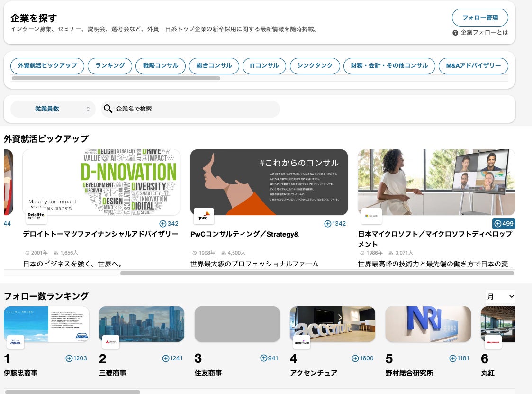Click the accenture logo badge
This screenshot has height=394, width=532.
point(302,343)
